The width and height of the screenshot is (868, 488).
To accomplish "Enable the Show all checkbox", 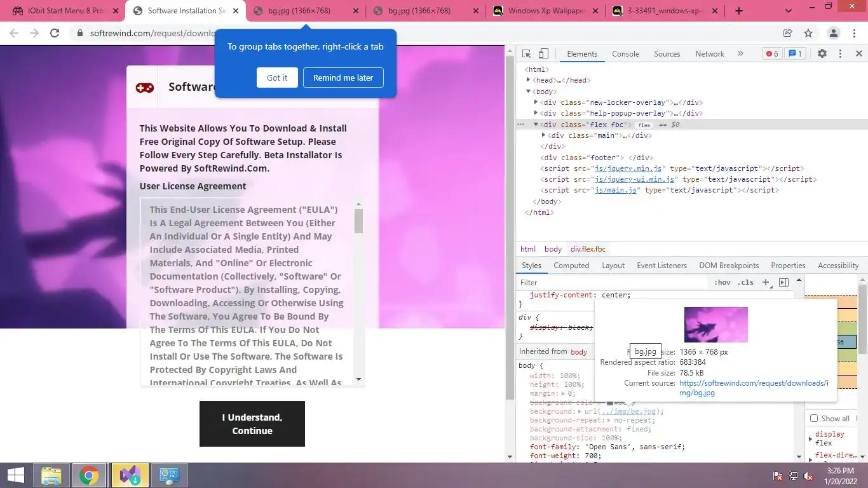I will tap(814, 418).
